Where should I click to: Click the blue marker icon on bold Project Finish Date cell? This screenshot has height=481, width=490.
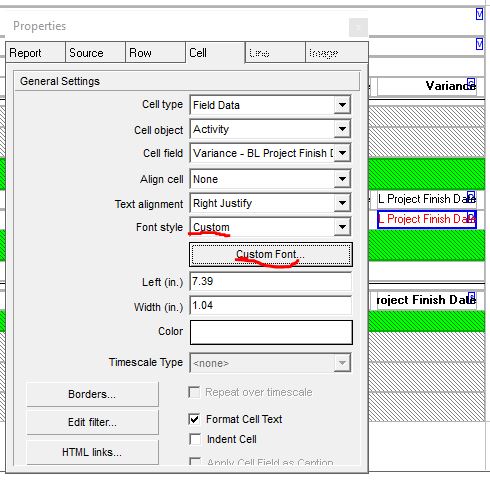click(x=471, y=297)
